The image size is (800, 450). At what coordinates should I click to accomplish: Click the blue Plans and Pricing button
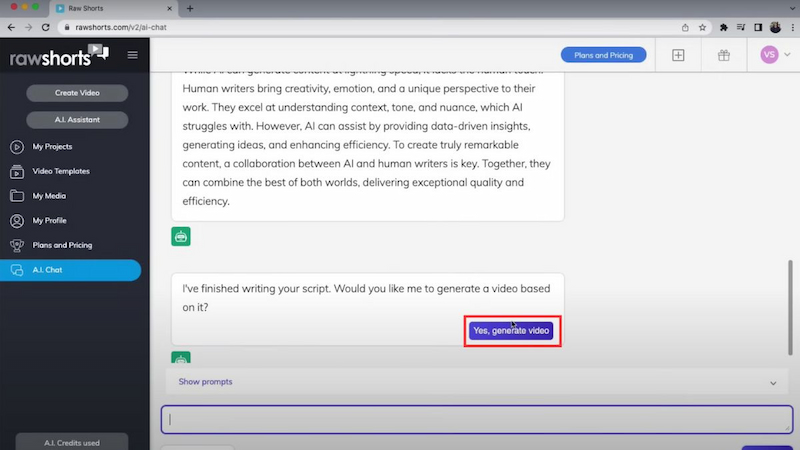[604, 55]
